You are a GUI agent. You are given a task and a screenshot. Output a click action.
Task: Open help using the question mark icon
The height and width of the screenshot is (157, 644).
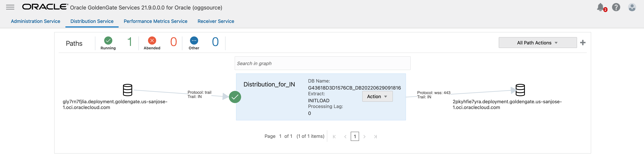click(x=616, y=7)
